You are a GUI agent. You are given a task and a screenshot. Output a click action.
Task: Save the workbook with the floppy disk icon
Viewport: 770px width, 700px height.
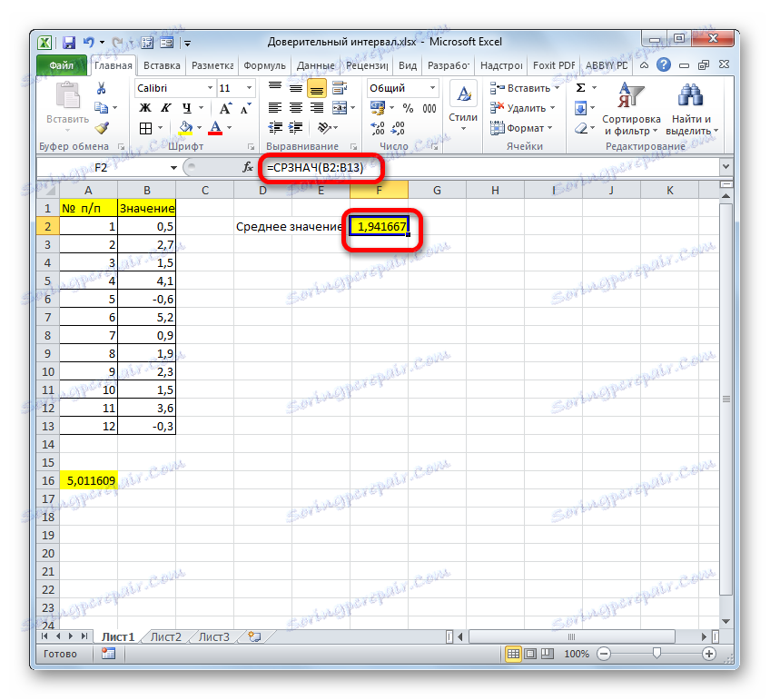pyautogui.click(x=69, y=44)
